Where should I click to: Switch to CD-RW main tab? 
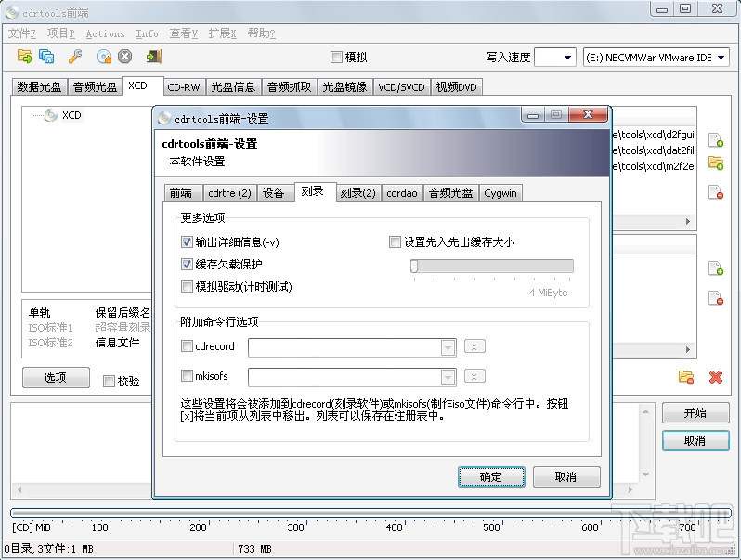click(x=183, y=87)
